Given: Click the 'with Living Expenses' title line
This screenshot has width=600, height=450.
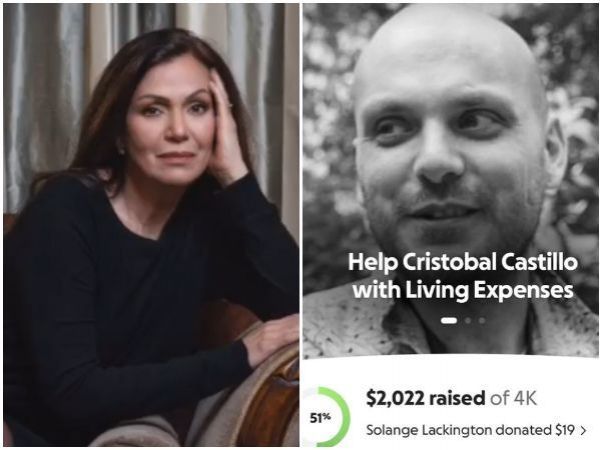Looking at the screenshot, I should click(x=463, y=290).
